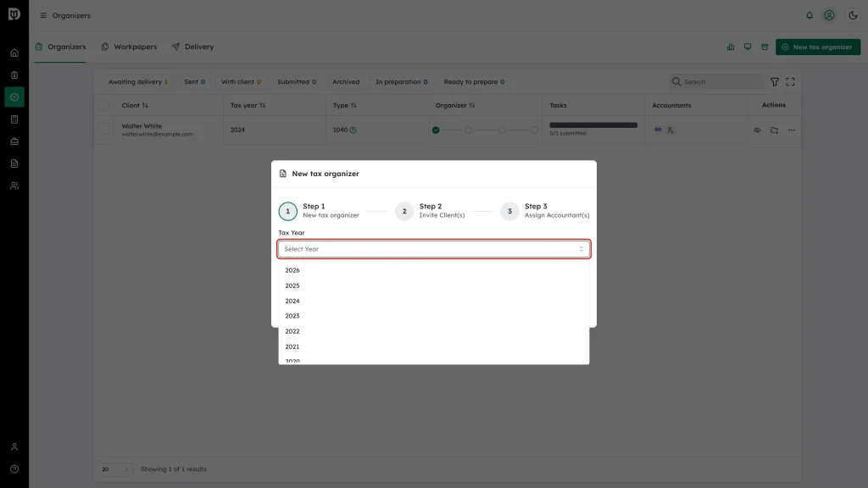Open more actions ellipsis for Walter White

[791, 130]
